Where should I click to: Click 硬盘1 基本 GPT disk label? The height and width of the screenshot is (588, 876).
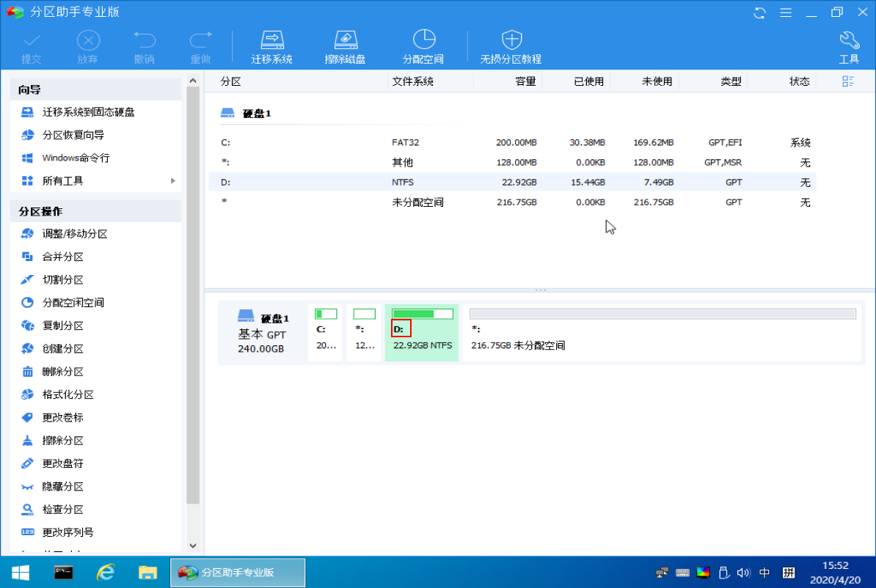click(263, 332)
